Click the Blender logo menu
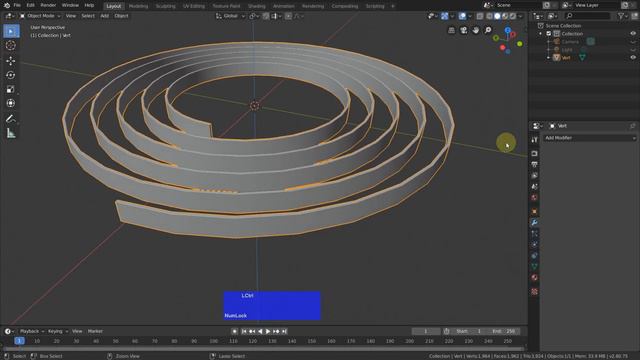This screenshot has height=360, width=640. point(7,5)
